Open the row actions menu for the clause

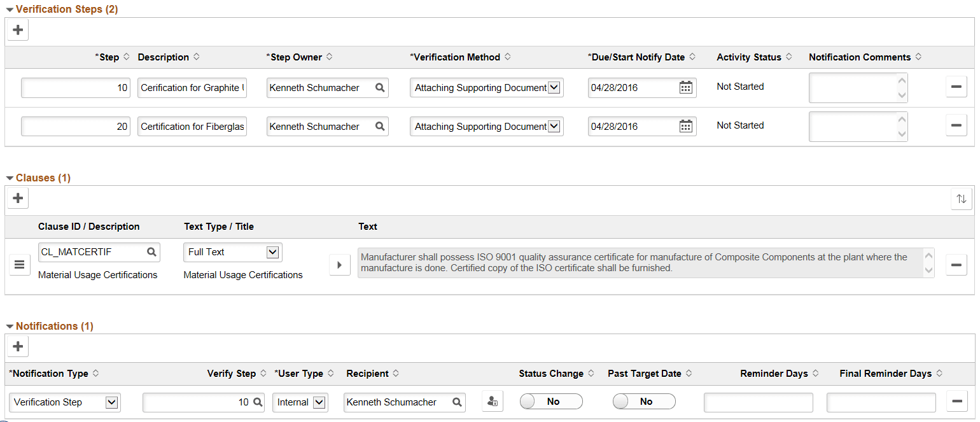19,265
